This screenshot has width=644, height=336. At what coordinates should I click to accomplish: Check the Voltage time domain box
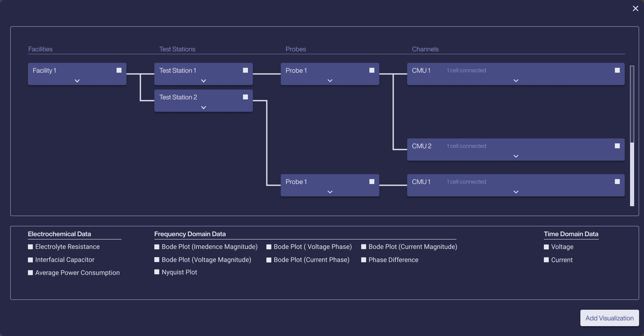pos(546,247)
